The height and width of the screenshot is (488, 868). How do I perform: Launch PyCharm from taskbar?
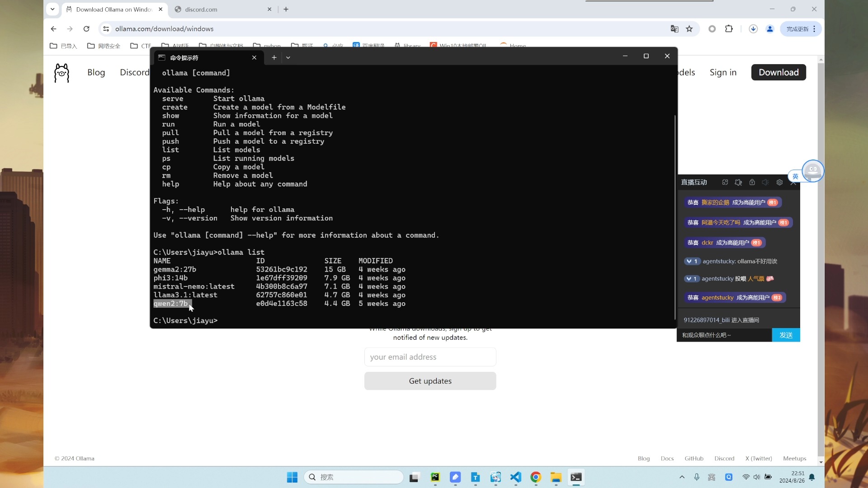point(435,477)
